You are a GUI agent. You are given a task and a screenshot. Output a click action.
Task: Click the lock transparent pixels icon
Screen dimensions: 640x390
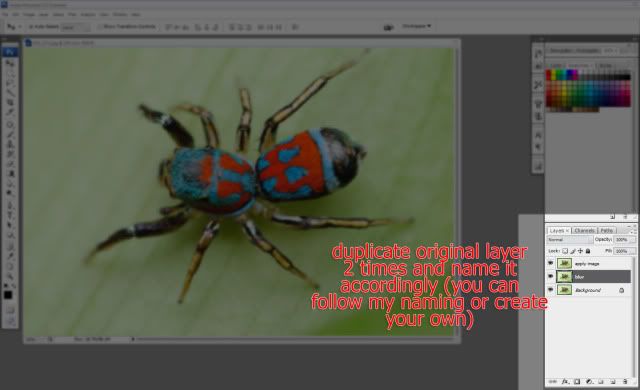pyautogui.click(x=565, y=251)
